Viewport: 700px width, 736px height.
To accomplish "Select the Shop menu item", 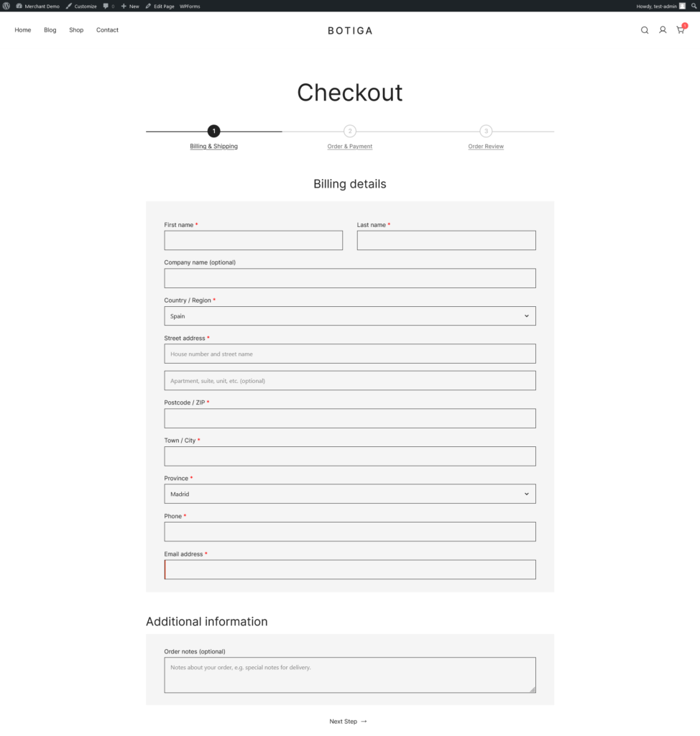I will coord(76,29).
